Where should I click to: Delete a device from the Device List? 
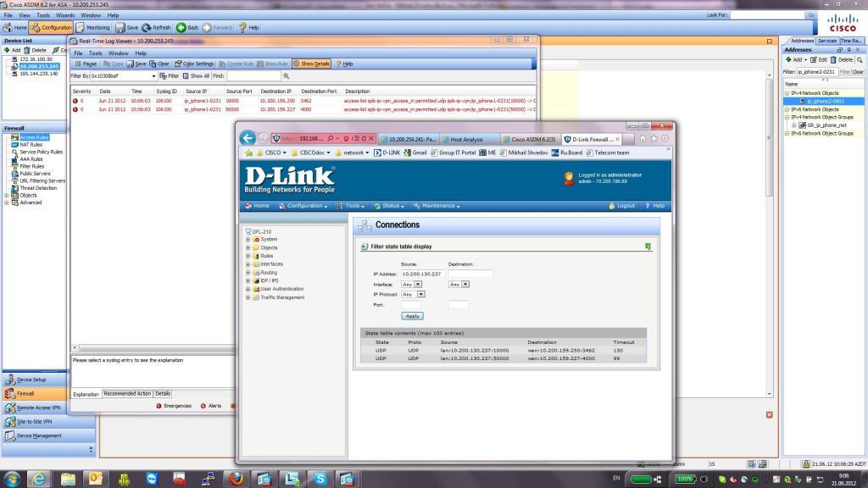[35, 50]
